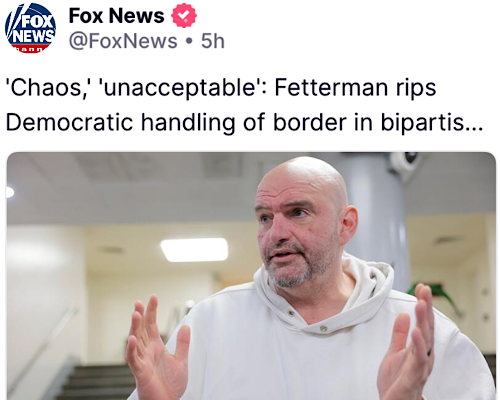
Task: Click the ceiling light panel in the photo
Action: coord(194,250)
